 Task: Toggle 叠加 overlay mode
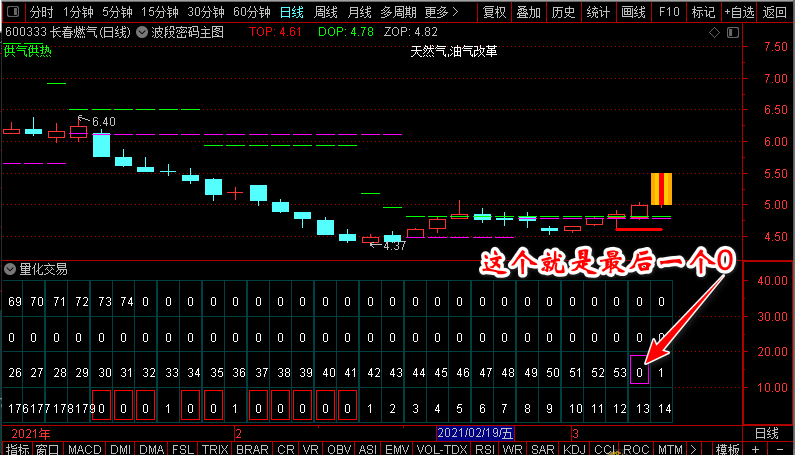(x=529, y=12)
